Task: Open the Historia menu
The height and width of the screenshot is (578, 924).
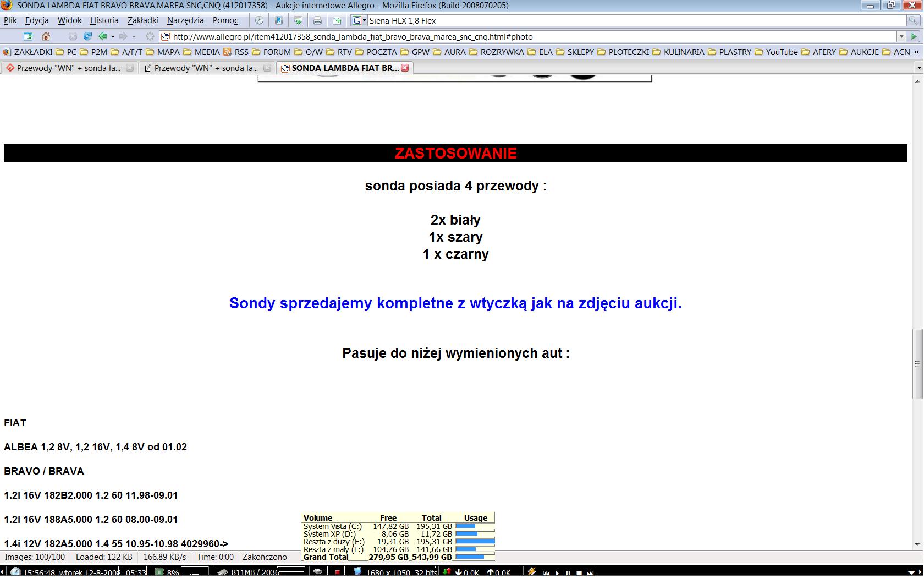Action: 105,20
